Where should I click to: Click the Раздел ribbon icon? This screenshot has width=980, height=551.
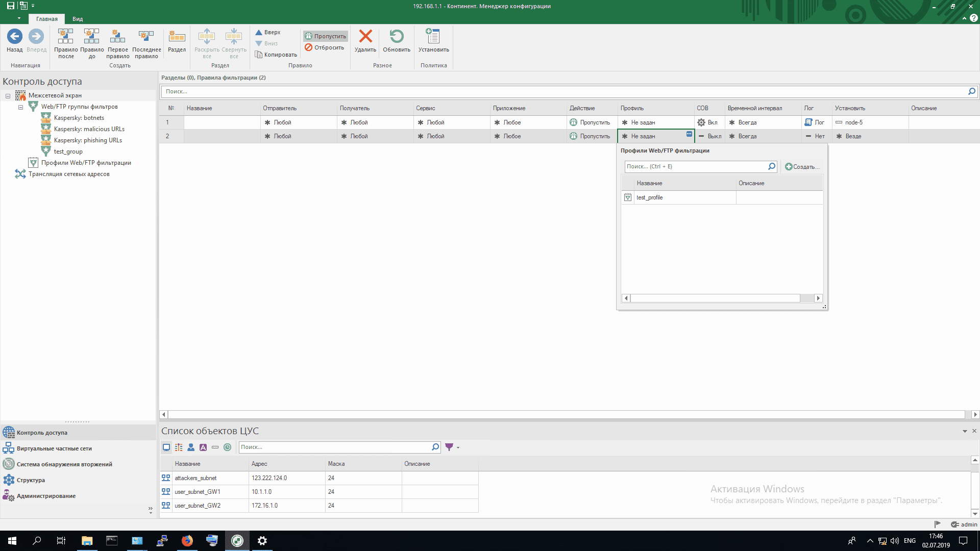pyautogui.click(x=177, y=37)
